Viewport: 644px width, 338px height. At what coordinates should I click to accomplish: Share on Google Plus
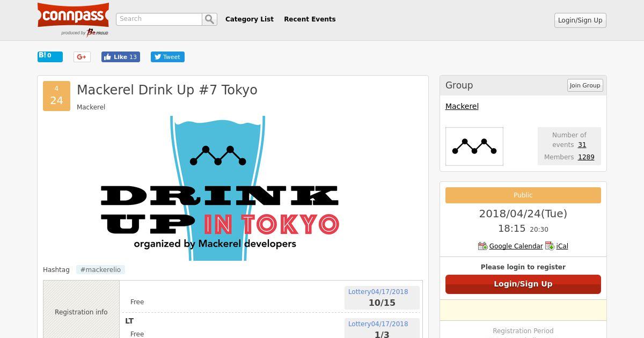[x=82, y=57]
